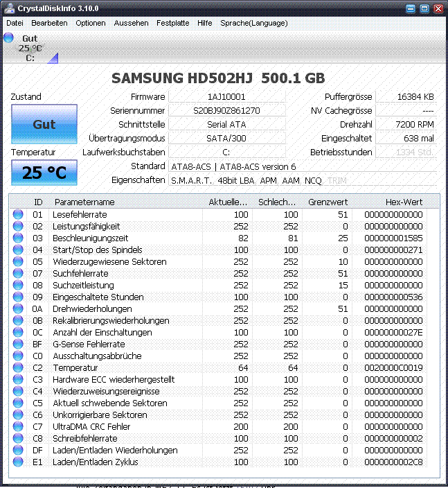Screen dimensions: 448x488
Task: Click status orb for Beschleunigungszeit row
Action: point(18,238)
